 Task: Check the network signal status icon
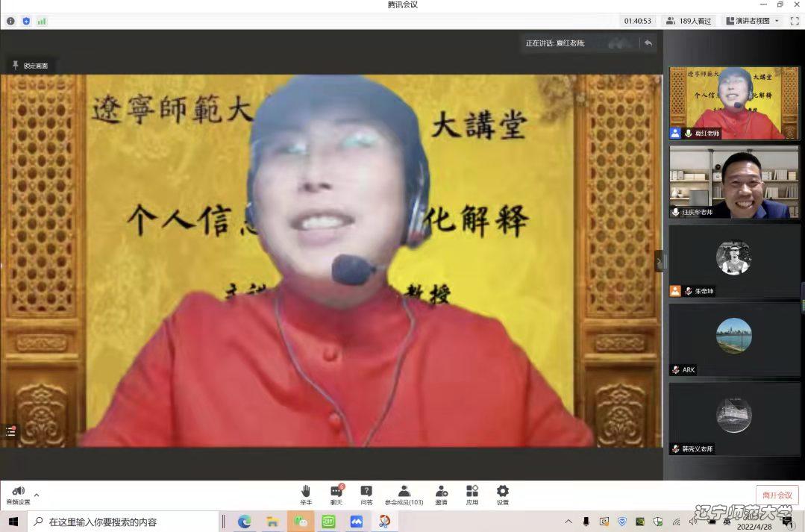click(x=42, y=21)
